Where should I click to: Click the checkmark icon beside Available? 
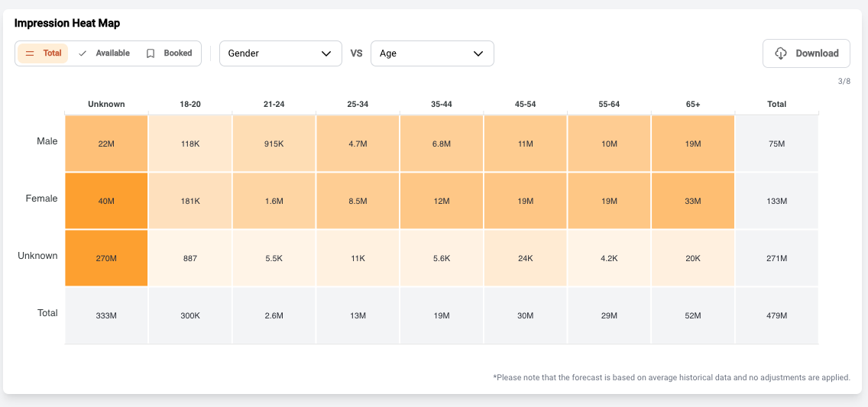pyautogui.click(x=83, y=53)
